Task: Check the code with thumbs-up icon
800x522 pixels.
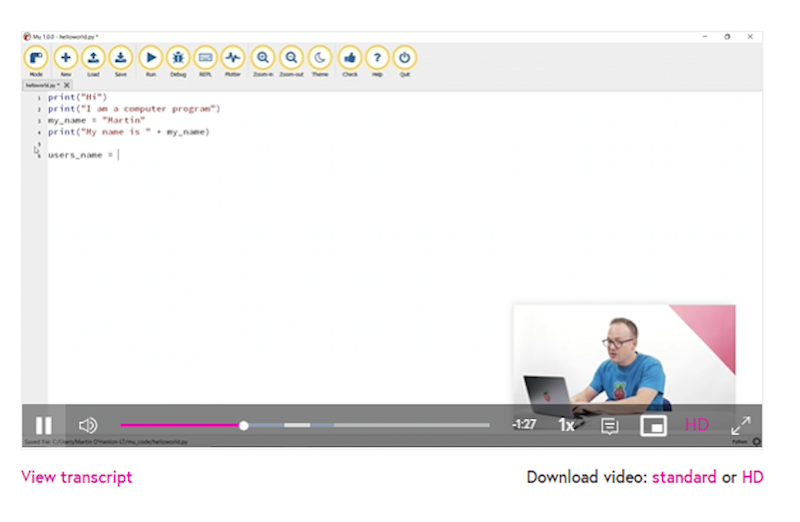Action: click(x=349, y=60)
